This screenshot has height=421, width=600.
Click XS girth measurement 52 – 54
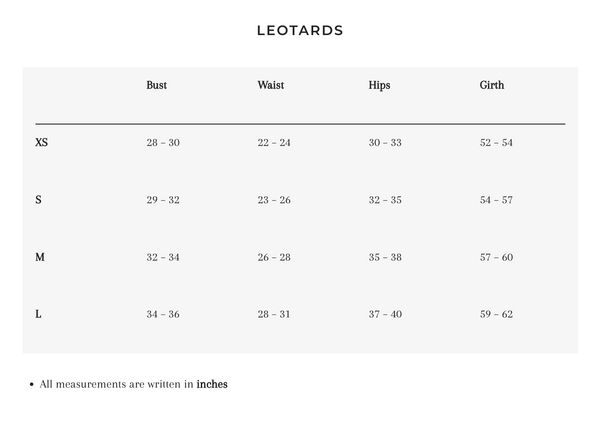tap(496, 143)
